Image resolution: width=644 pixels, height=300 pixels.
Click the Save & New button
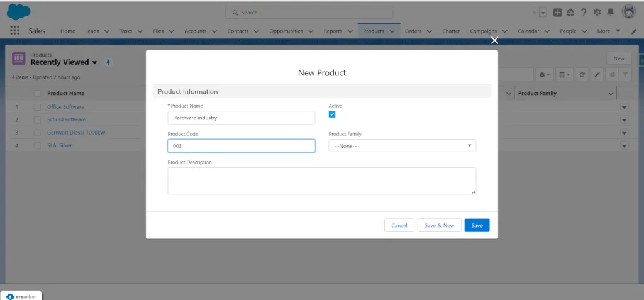439,225
